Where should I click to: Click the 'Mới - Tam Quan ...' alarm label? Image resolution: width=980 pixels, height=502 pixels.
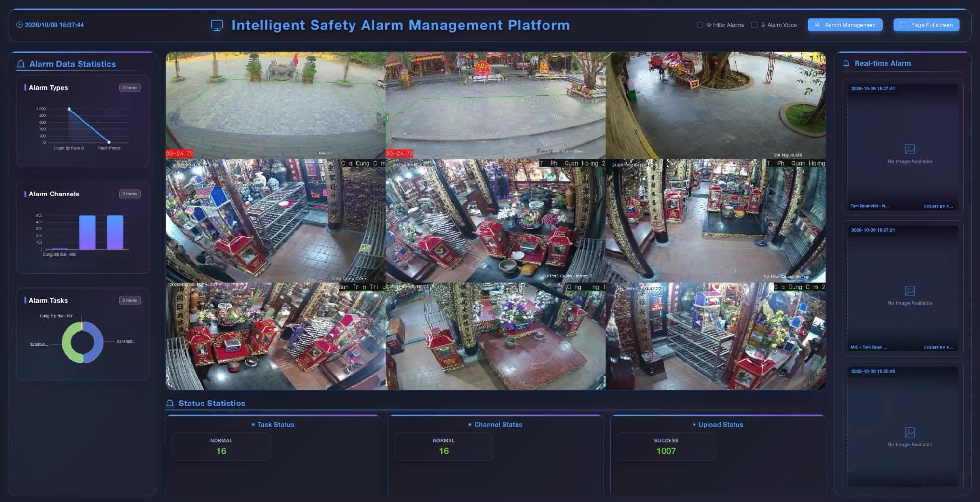(868, 347)
